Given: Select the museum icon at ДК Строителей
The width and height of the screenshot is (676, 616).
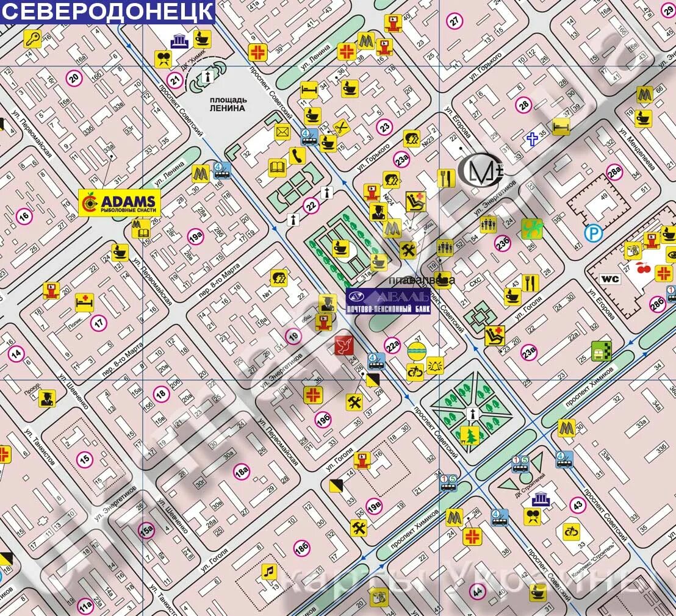Looking at the screenshot, I should [541, 499].
